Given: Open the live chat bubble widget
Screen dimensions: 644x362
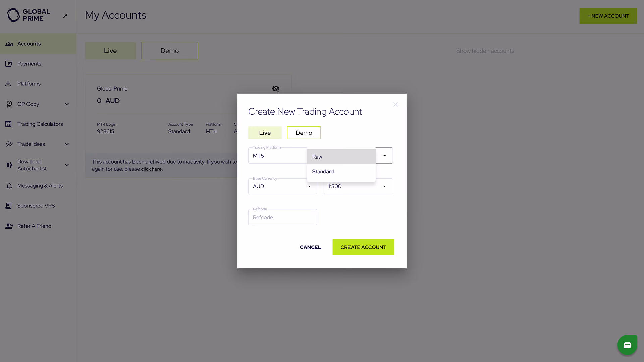Looking at the screenshot, I should point(627,345).
